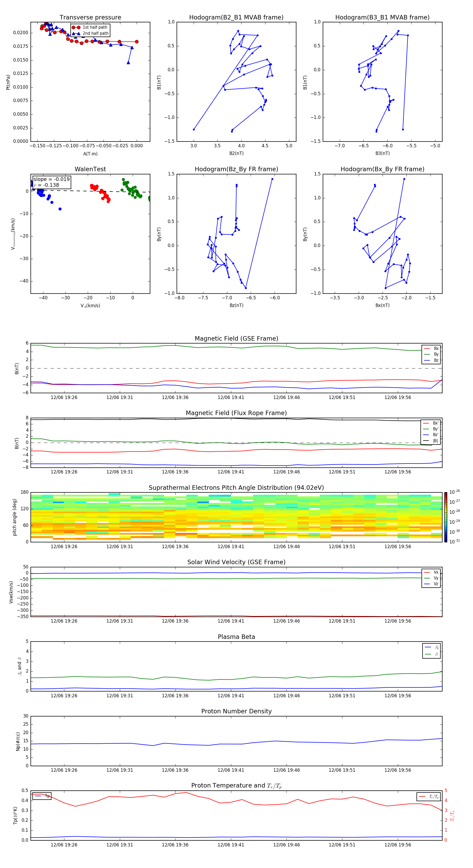
Task: Click the 'βp and β' y-axis label
Action: pyautogui.click(x=19, y=666)
